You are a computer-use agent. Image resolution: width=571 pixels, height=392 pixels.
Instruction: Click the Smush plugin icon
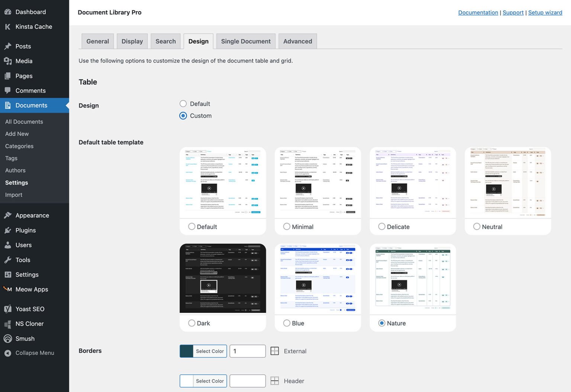(7, 338)
